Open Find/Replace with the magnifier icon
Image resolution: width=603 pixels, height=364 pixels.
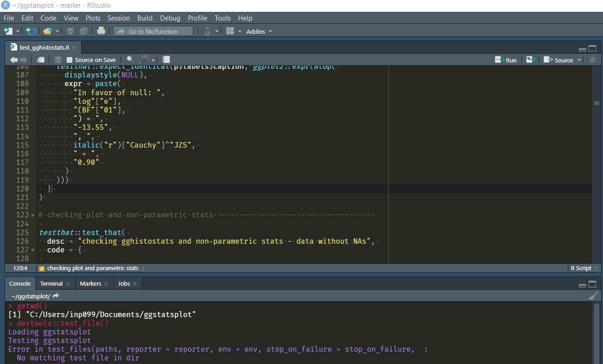pyautogui.click(x=130, y=60)
